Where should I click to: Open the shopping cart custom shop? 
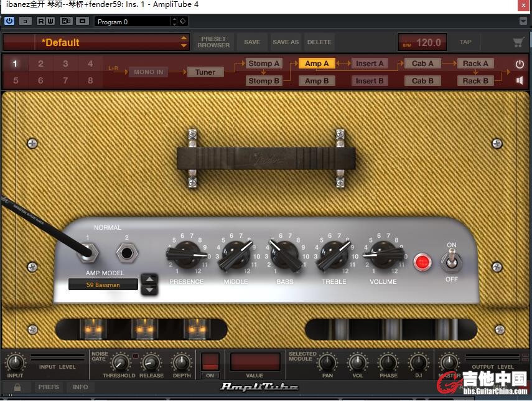pos(518,42)
